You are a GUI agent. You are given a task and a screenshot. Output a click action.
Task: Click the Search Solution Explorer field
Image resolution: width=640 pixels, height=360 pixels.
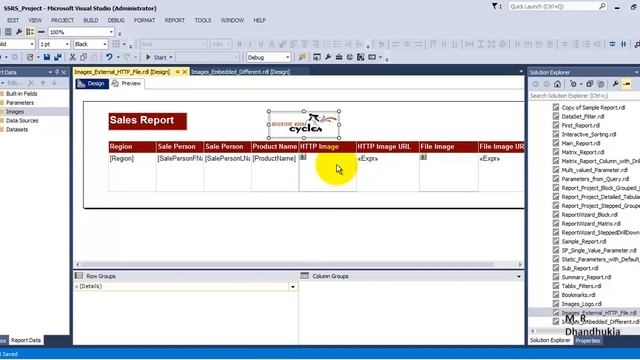(x=584, y=96)
